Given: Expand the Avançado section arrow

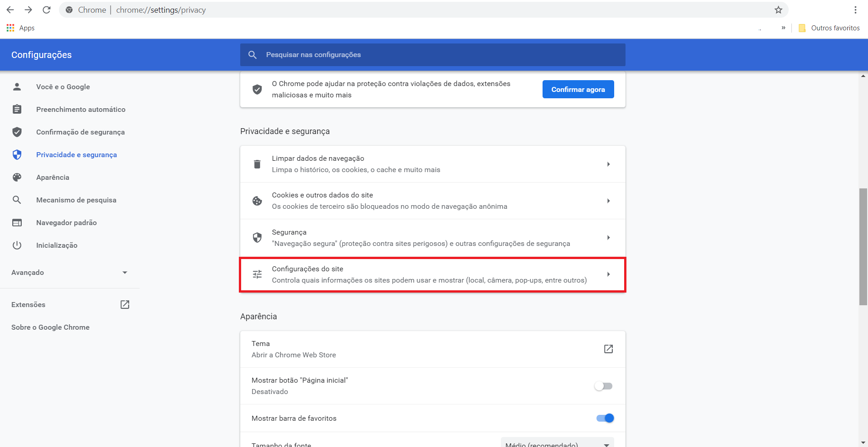Looking at the screenshot, I should [x=125, y=273].
